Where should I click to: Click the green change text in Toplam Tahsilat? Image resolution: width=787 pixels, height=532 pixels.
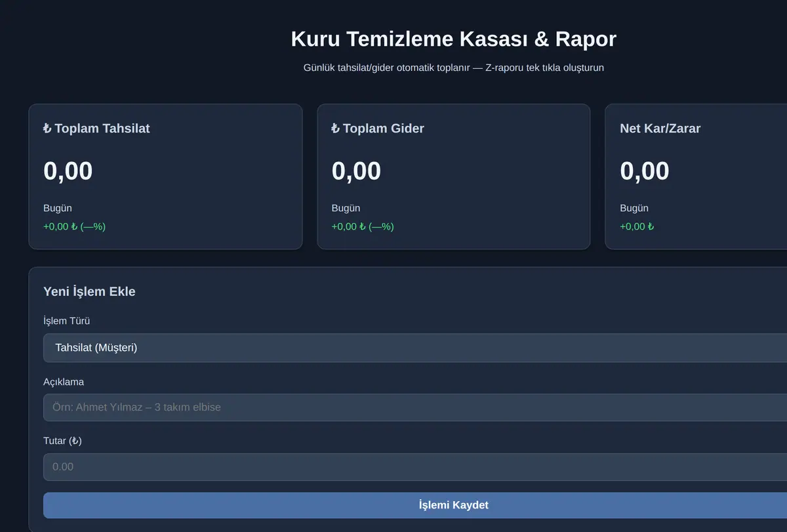[x=75, y=226]
